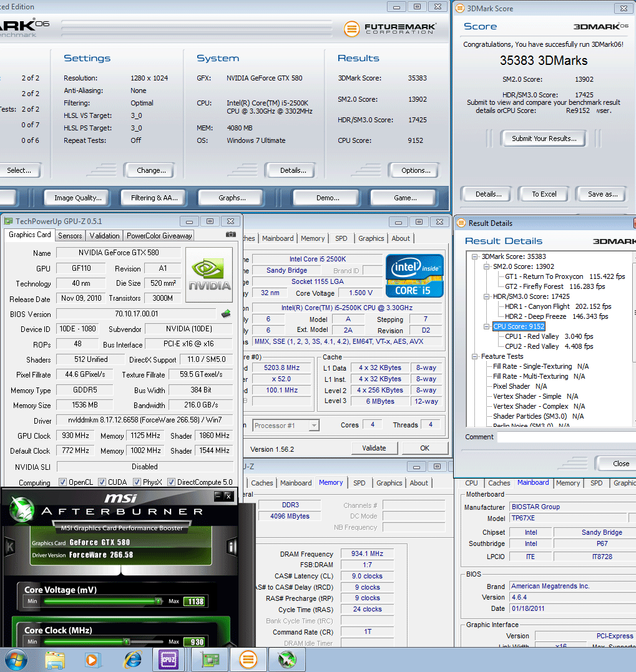This screenshot has width=636, height=672.
Task: Switch to the Sensors tab in GPU-Z
Action: 70,236
